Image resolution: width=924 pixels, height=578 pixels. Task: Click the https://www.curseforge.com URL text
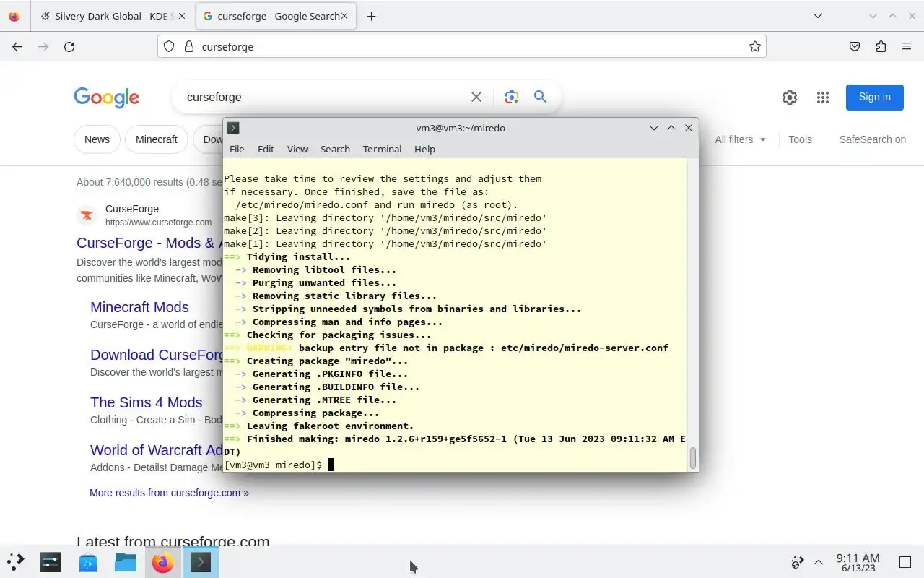(x=159, y=222)
